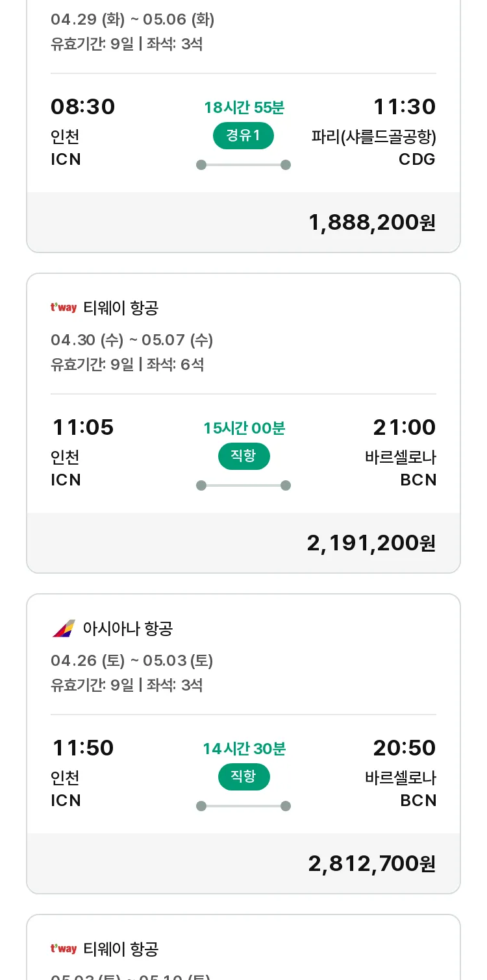Tap the 직항 badge on the t'way flight
Screen dimensions: 487x980
tap(243, 456)
